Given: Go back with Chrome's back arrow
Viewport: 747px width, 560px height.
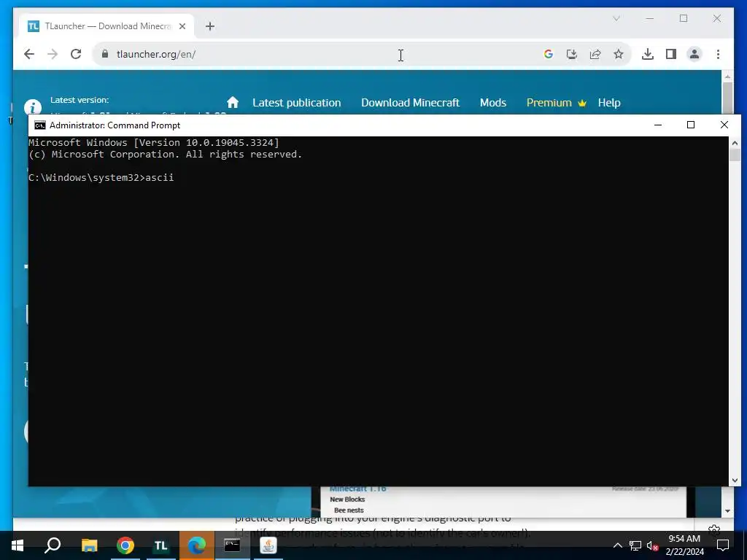Looking at the screenshot, I should pyautogui.click(x=29, y=54).
